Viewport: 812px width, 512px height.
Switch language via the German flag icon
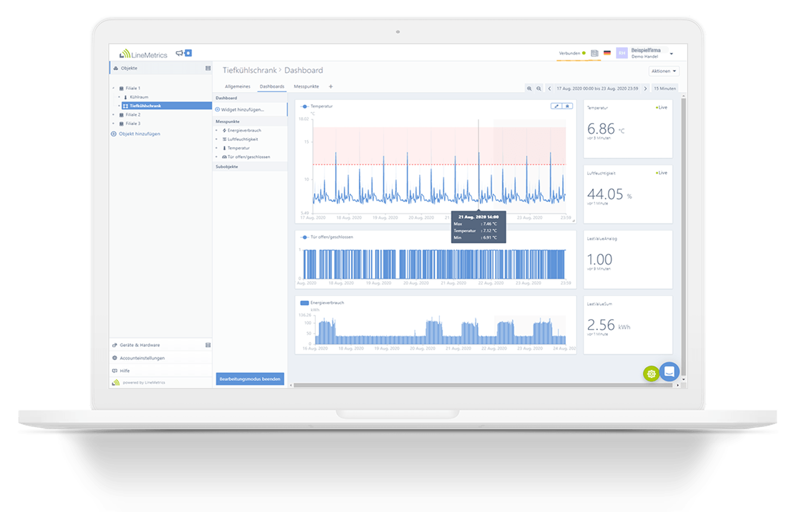(x=607, y=53)
